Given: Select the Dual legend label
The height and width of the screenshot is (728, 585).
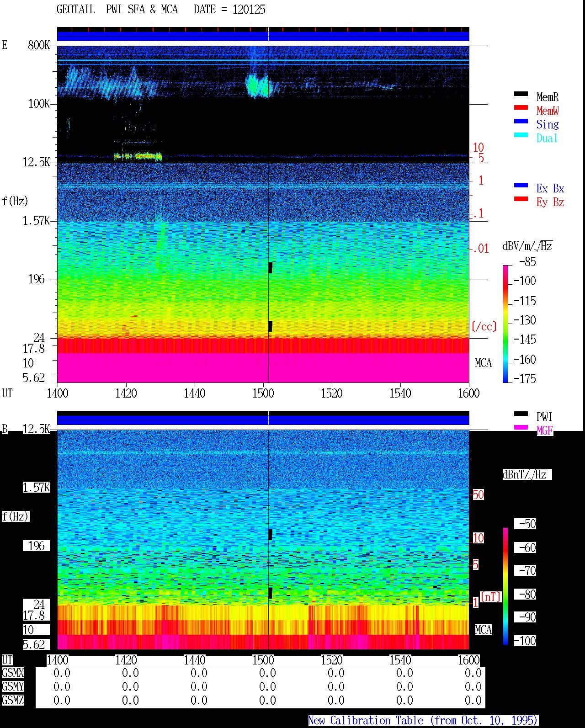Looking at the screenshot, I should click(x=548, y=138).
